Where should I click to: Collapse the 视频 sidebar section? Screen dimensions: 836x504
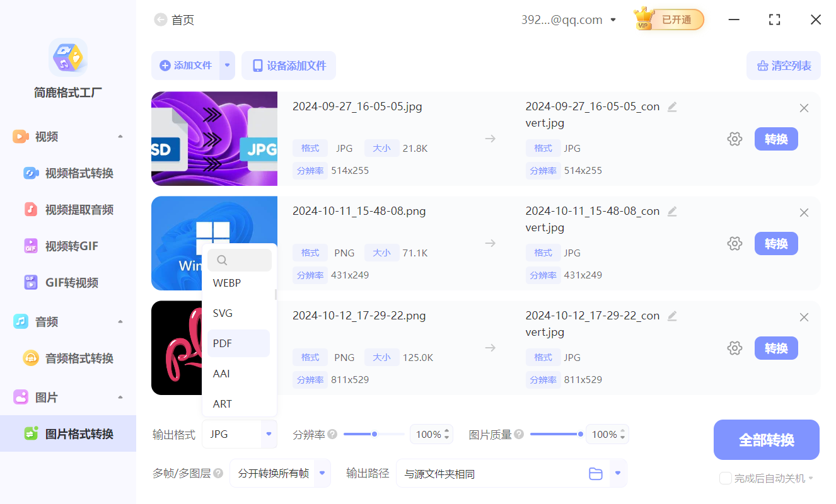point(120,136)
